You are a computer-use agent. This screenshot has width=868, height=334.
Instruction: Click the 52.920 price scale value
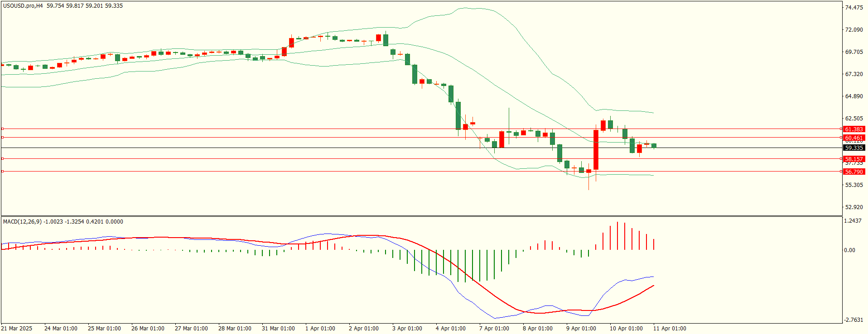click(x=854, y=207)
